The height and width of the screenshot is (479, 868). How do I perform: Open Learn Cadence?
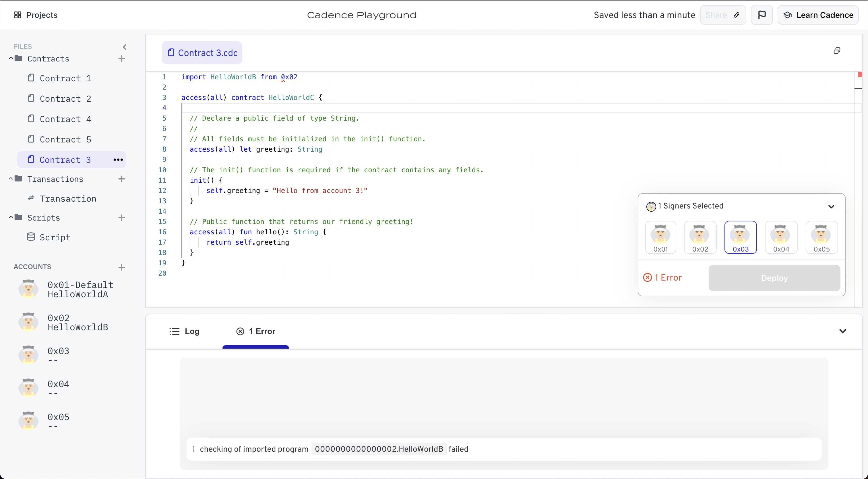(x=818, y=15)
